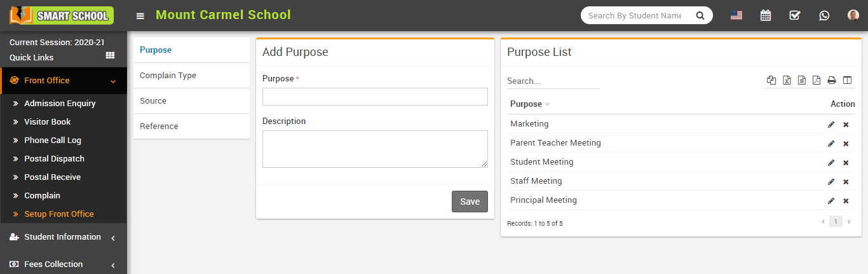Screen dimensions: 868x274
Task: Open the WhatsApp chat icon
Action: coord(824,15)
